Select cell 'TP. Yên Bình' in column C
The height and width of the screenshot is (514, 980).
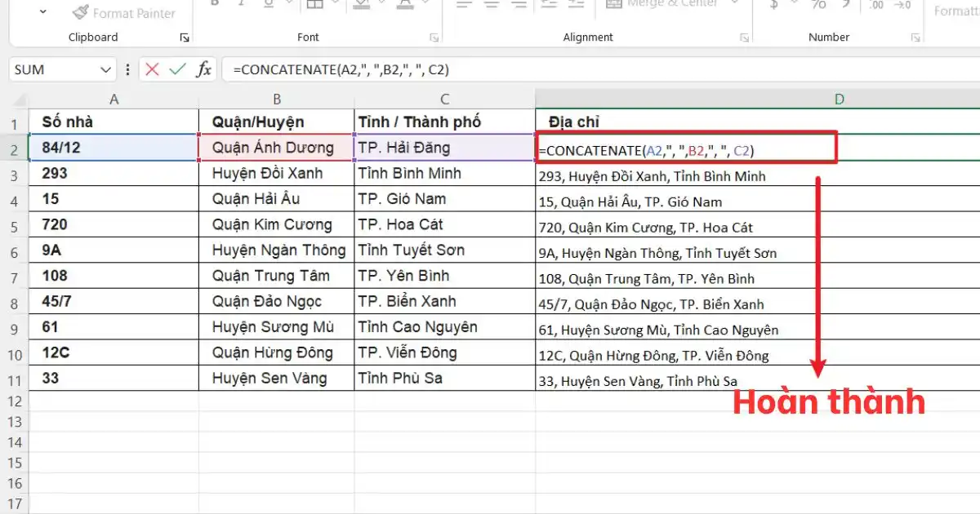[x=445, y=276]
